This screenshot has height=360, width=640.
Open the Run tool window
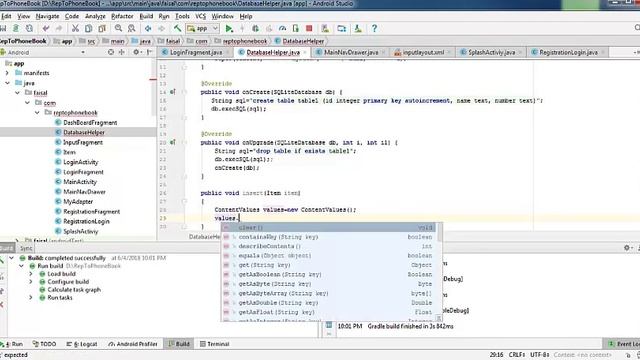click(x=12, y=344)
